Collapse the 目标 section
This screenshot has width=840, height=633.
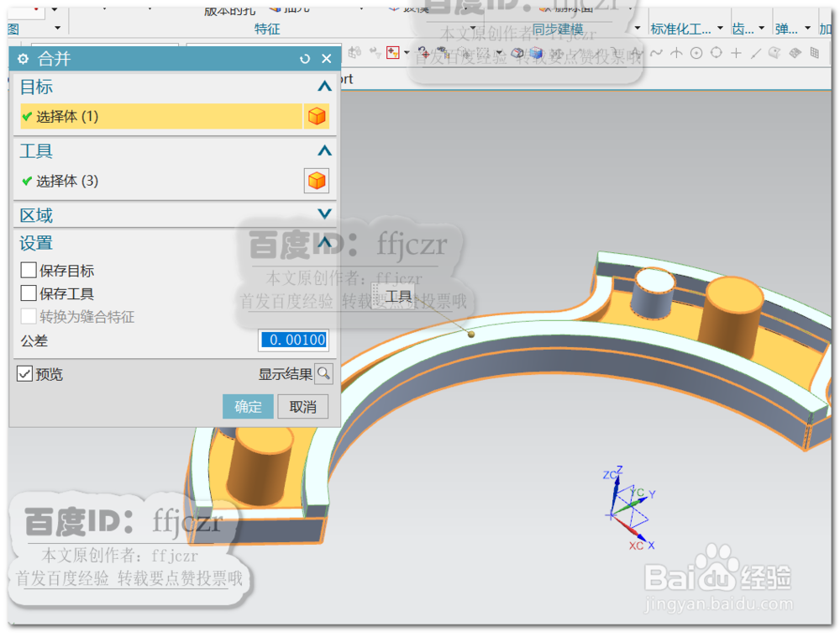(324, 86)
